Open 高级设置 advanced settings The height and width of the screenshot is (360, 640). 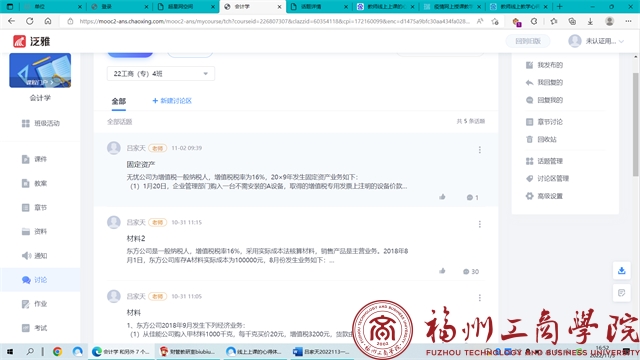(x=544, y=196)
